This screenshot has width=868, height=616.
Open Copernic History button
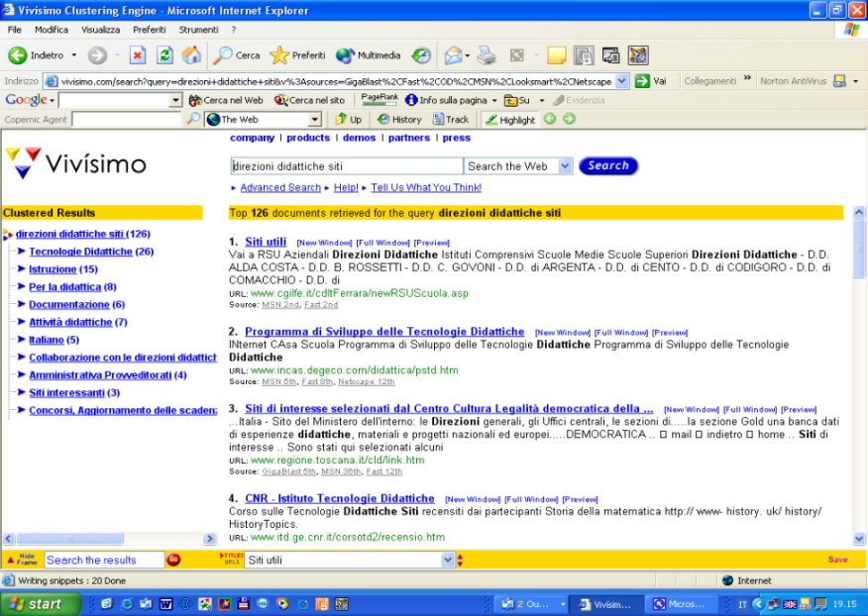[399, 120]
